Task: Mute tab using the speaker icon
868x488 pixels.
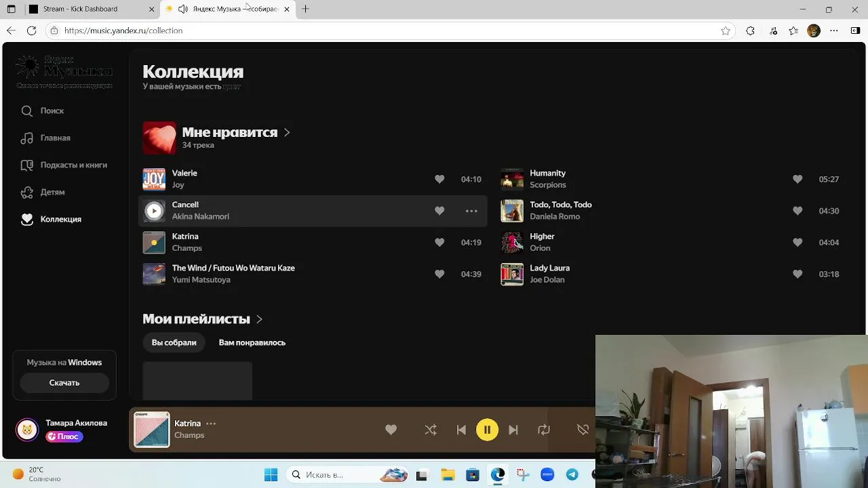Action: [x=183, y=9]
